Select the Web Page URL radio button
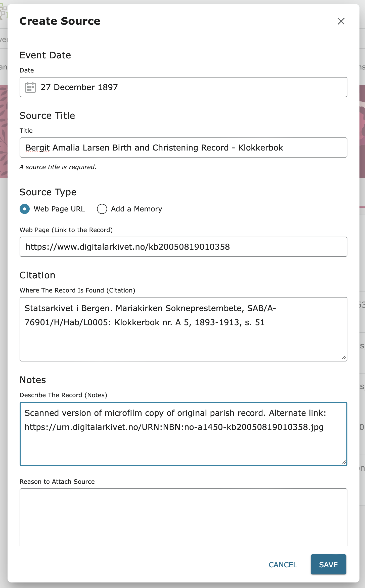 25,209
